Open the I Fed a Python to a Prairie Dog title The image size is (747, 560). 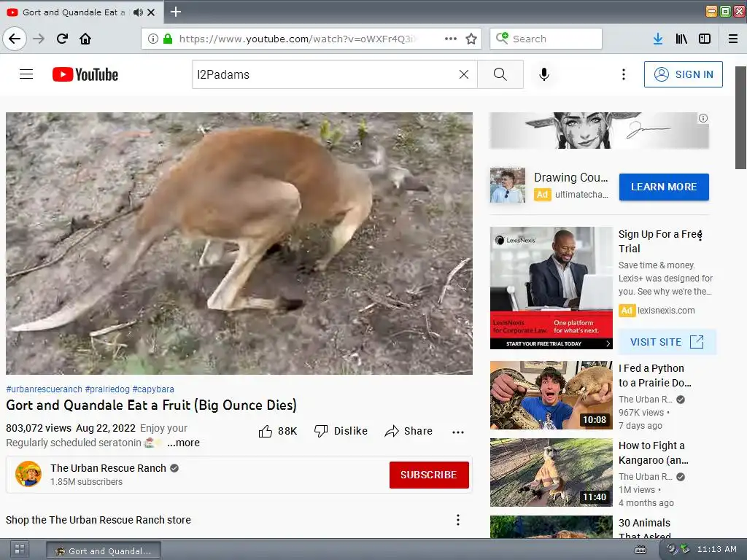tap(654, 376)
